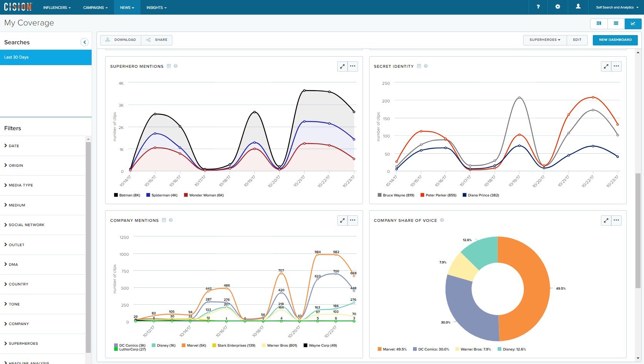Toggle Bruce Wayne (819) legend series

tap(396, 195)
